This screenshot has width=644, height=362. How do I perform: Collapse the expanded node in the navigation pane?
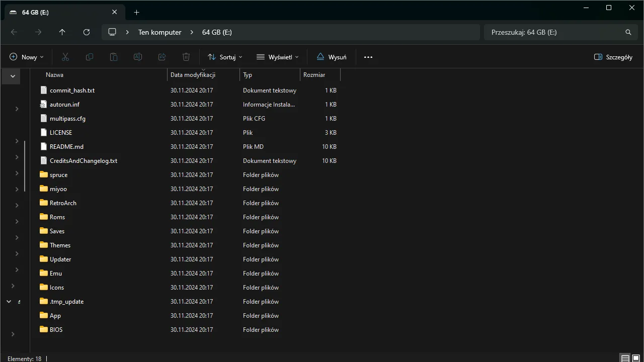pos(9,302)
